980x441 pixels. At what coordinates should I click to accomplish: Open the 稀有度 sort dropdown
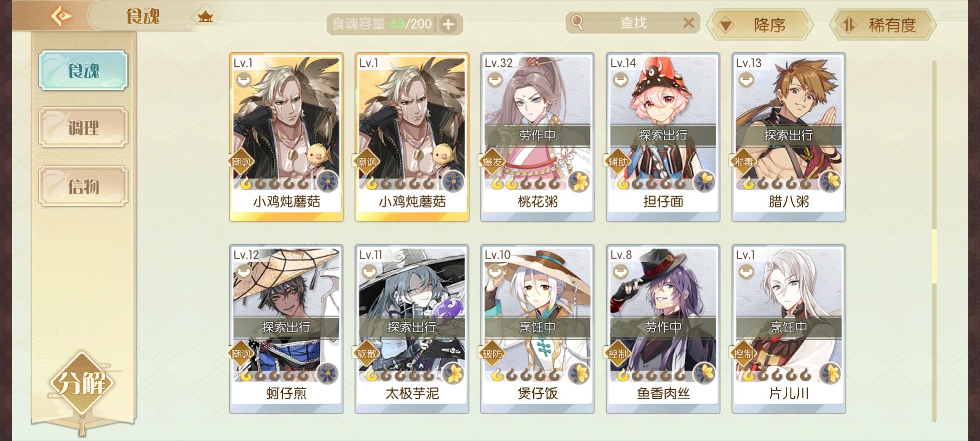point(883,25)
